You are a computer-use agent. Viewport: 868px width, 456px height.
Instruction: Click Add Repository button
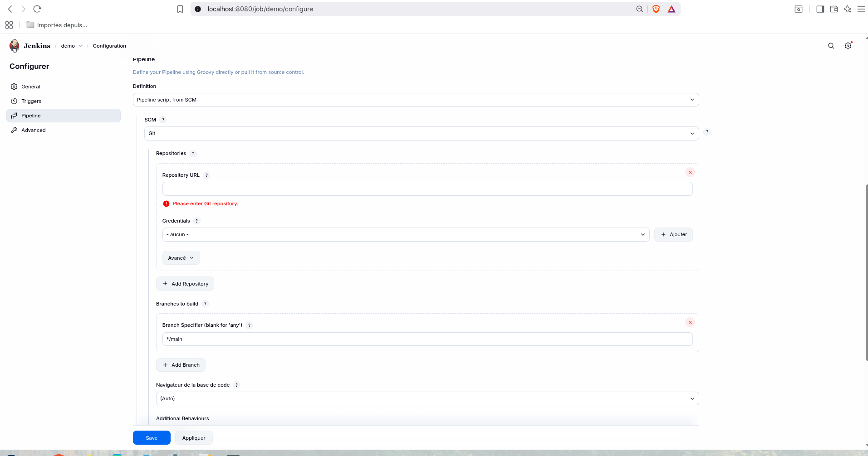point(185,284)
